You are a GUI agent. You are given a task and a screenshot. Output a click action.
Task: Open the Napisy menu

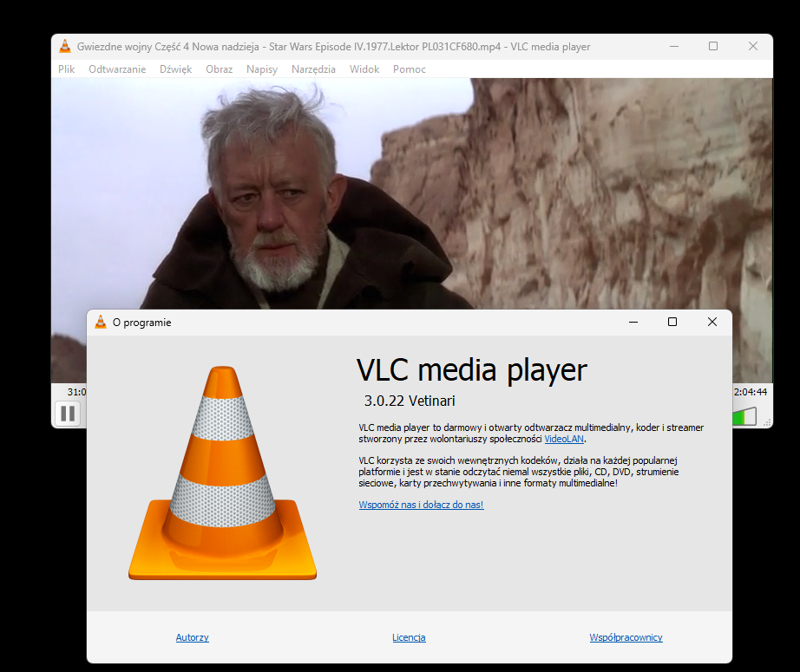262,69
